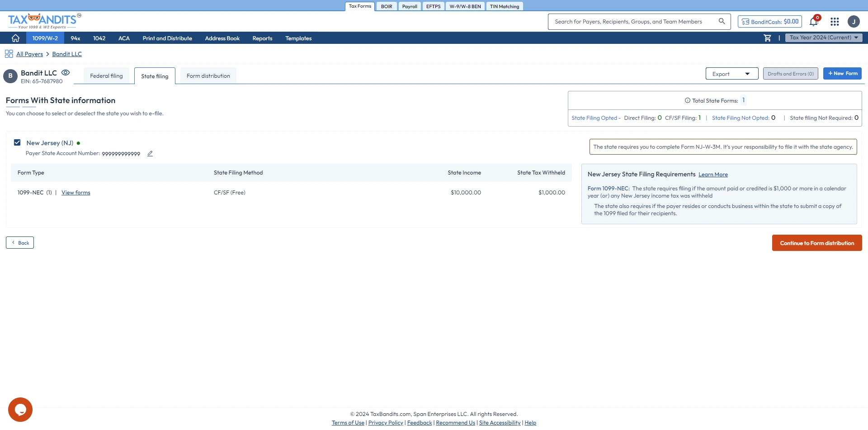Open the chat support bubble
This screenshot has width=868, height=430.
[20, 410]
